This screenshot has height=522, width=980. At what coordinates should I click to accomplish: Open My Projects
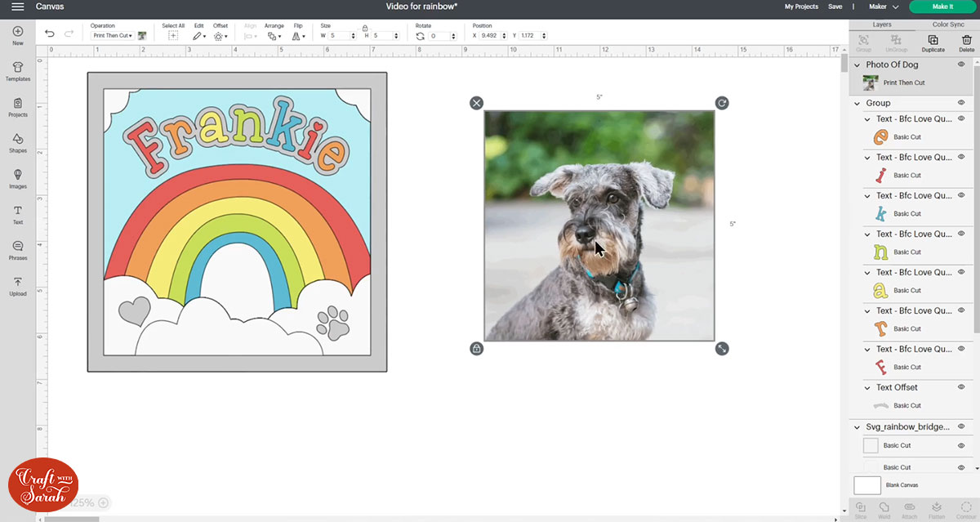point(800,7)
